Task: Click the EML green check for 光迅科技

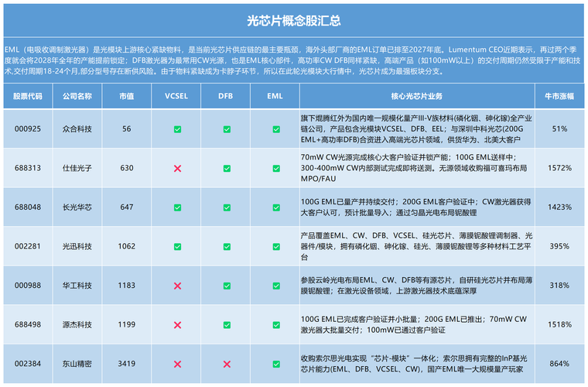Action: click(276, 247)
